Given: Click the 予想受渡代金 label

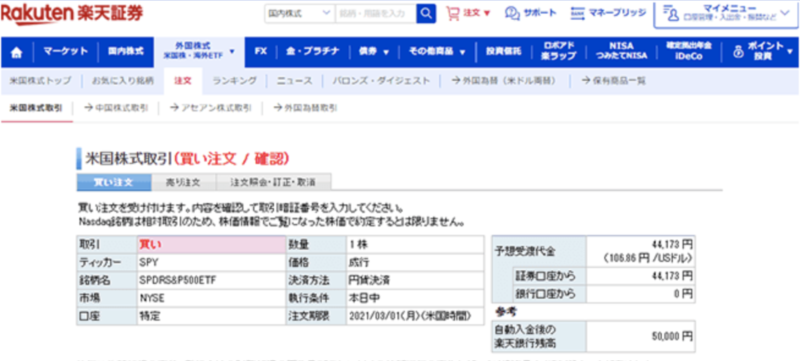Looking at the screenshot, I should (x=525, y=251).
